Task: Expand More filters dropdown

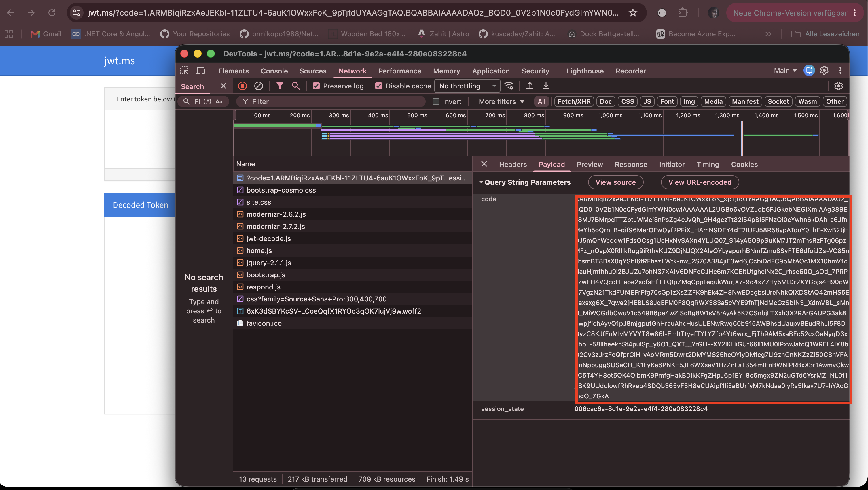Action: tap(501, 101)
